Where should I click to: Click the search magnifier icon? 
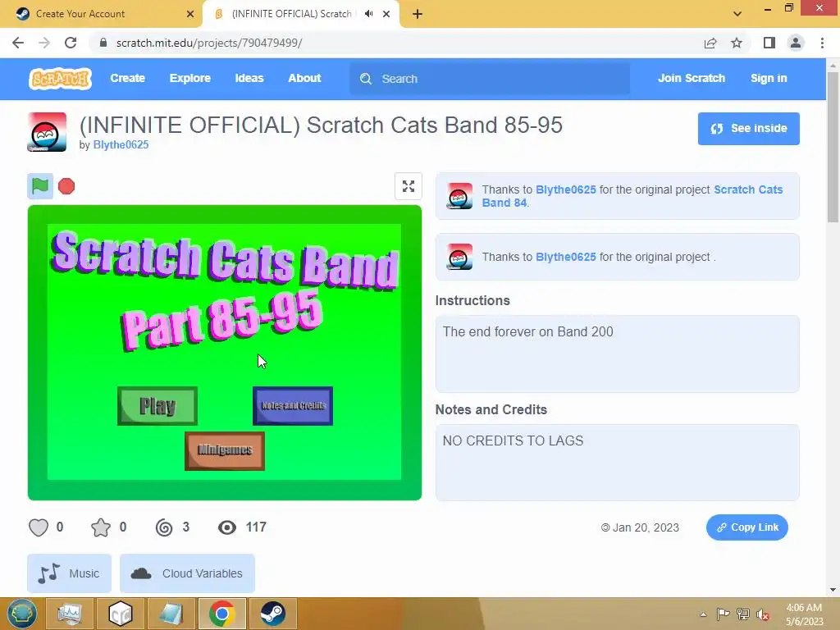click(x=366, y=79)
